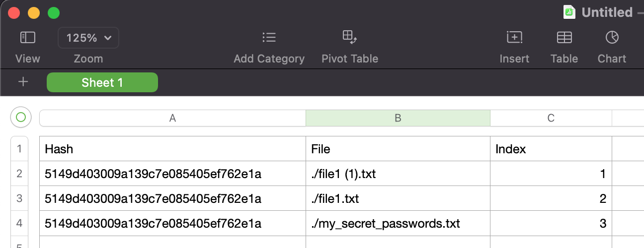Select row 2 header
The image size is (644, 248).
pos(20,174)
